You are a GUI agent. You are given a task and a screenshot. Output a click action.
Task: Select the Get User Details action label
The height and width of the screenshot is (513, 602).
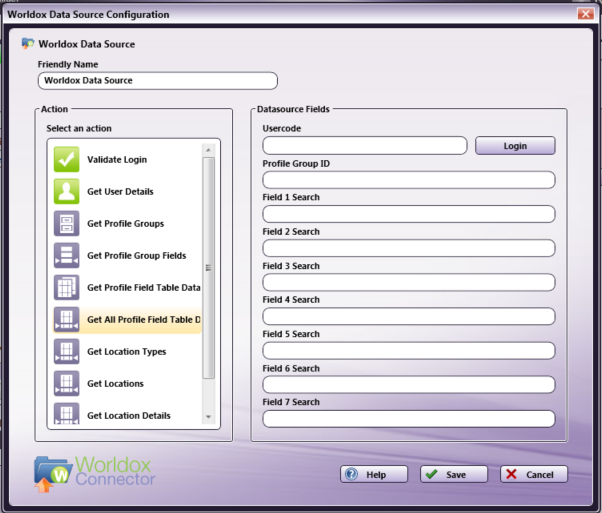[x=120, y=192]
